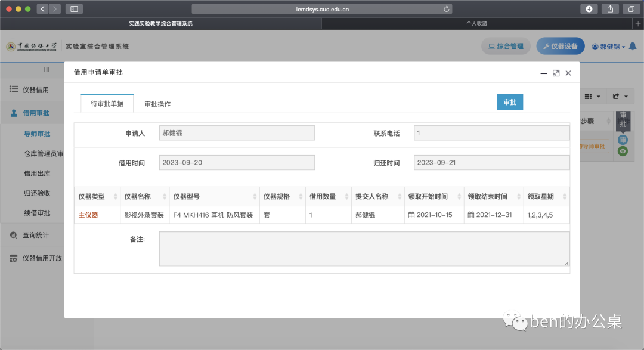
Task: Click into the 备注 text area
Action: pos(364,249)
